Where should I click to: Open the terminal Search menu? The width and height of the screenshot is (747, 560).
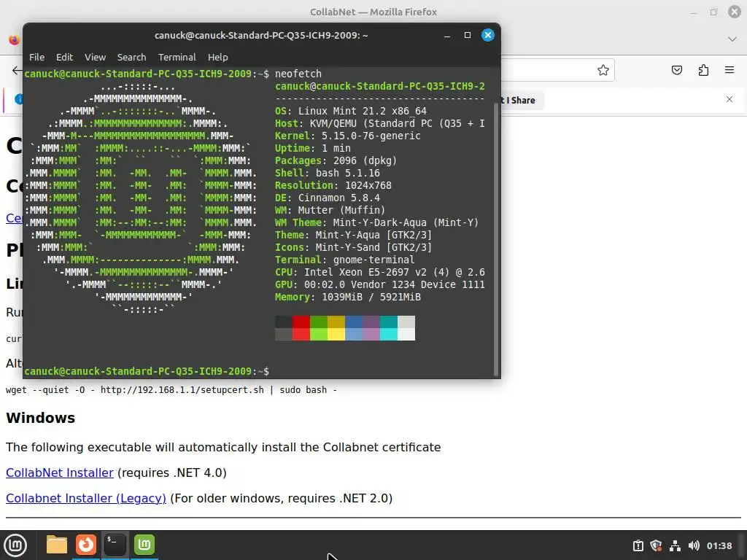[x=131, y=57]
